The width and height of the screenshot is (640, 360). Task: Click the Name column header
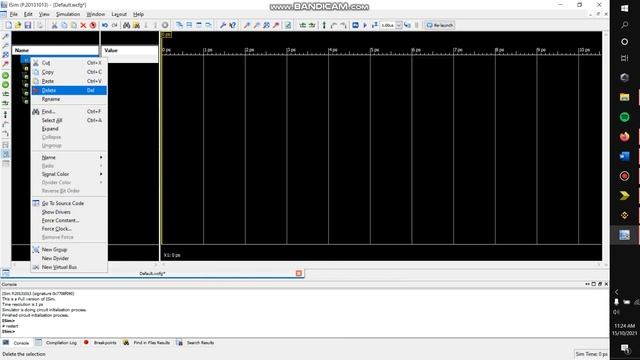pyautogui.click(x=55, y=50)
